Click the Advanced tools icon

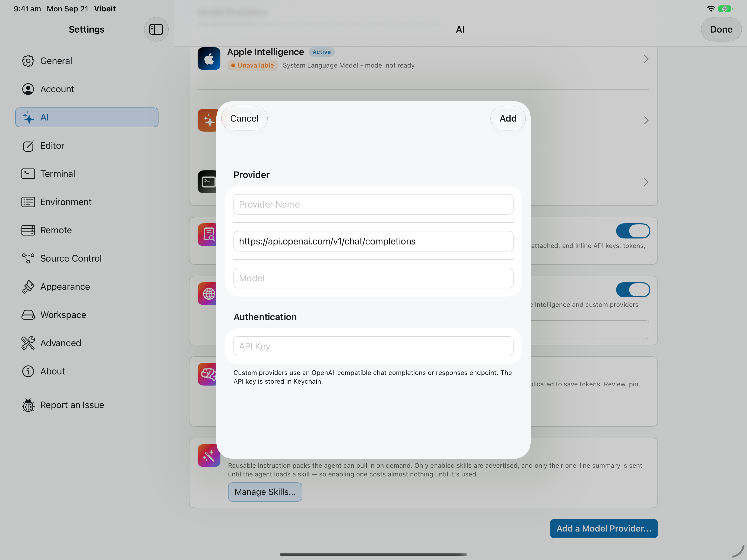[28, 343]
